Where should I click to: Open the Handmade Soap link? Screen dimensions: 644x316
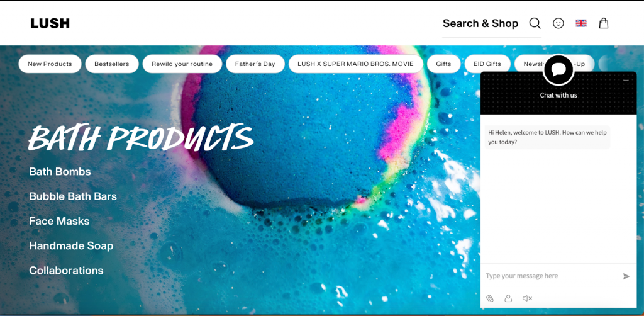[x=71, y=246]
